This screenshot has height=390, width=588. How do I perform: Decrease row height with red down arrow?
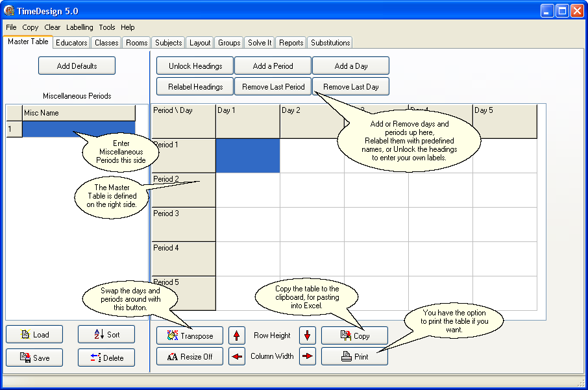[x=307, y=335]
